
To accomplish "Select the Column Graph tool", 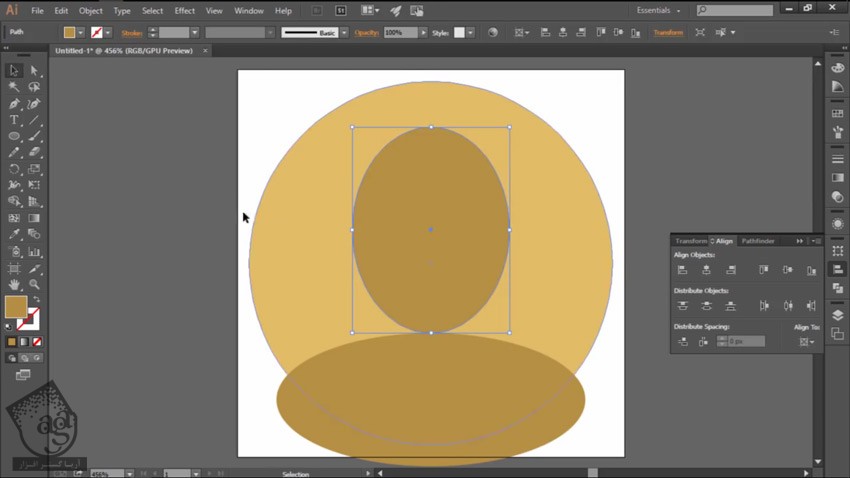I will (x=34, y=251).
